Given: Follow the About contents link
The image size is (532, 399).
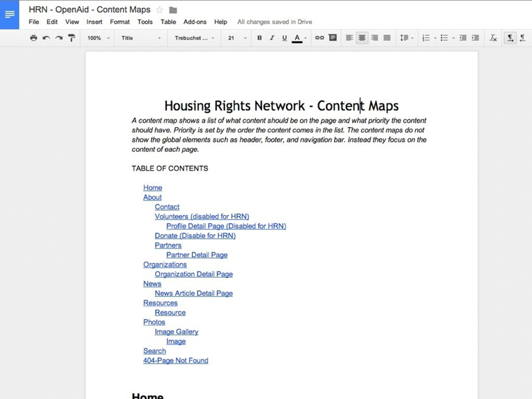Looking at the screenshot, I should [152, 197].
